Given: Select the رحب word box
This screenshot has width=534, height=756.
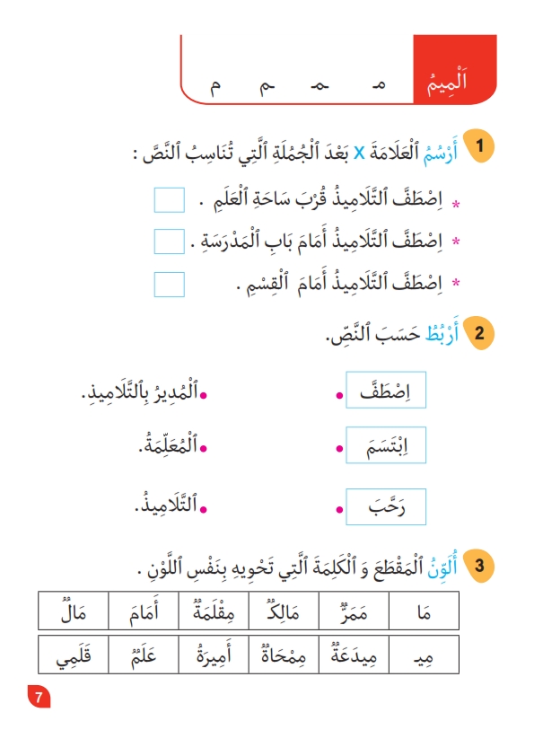Looking at the screenshot, I should pyautogui.click(x=386, y=506).
